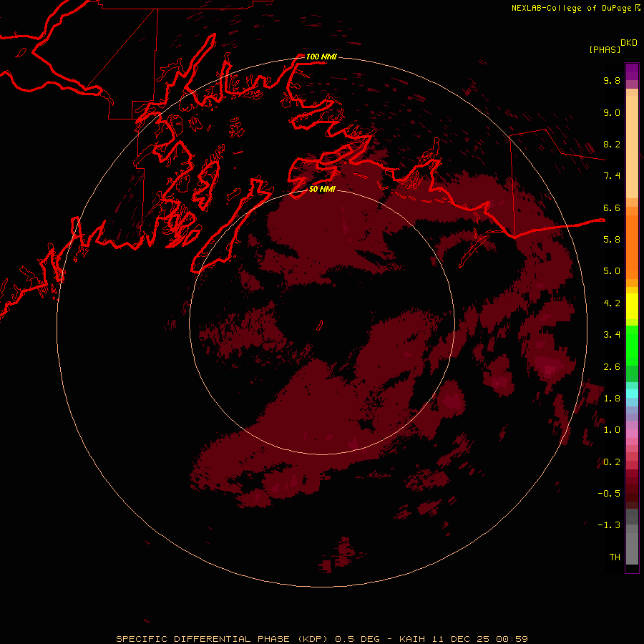The width and height of the screenshot is (644, 644).
Task: Click the cyan segment of color bar
Action: [x=632, y=394]
